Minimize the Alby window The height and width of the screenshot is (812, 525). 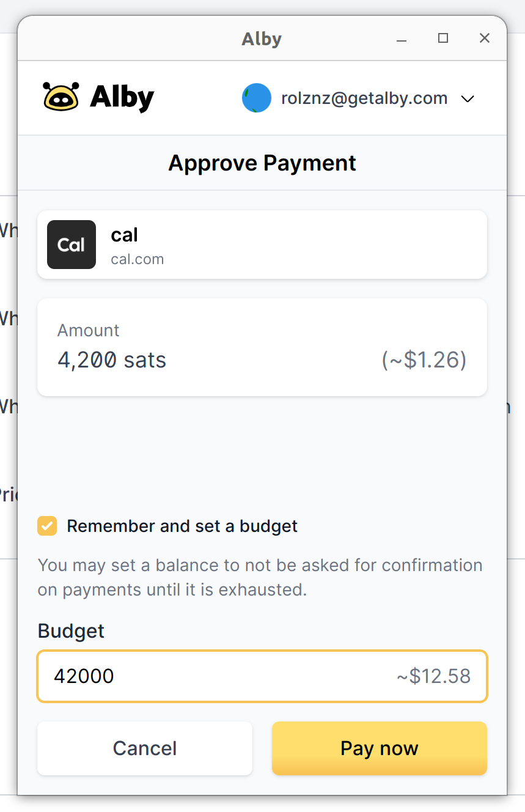(x=402, y=39)
